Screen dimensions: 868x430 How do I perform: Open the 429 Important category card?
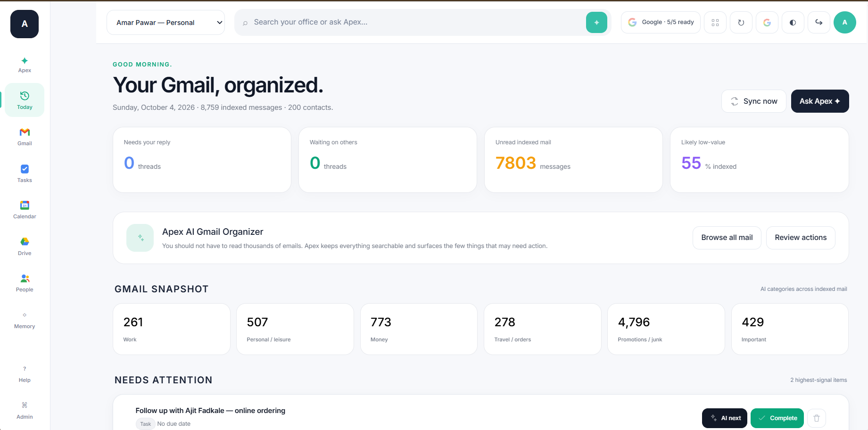[790, 329]
